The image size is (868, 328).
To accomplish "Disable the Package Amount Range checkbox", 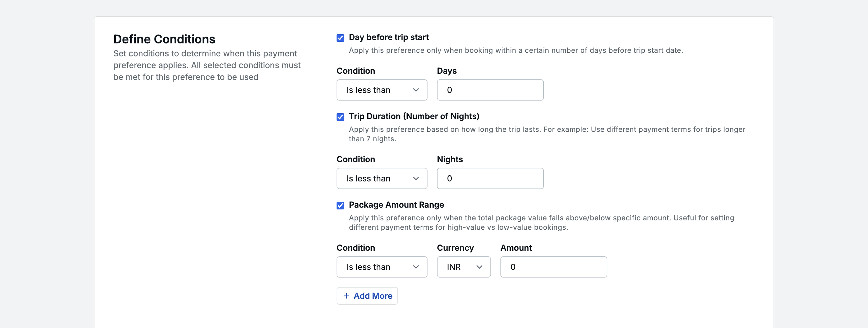I will point(340,205).
